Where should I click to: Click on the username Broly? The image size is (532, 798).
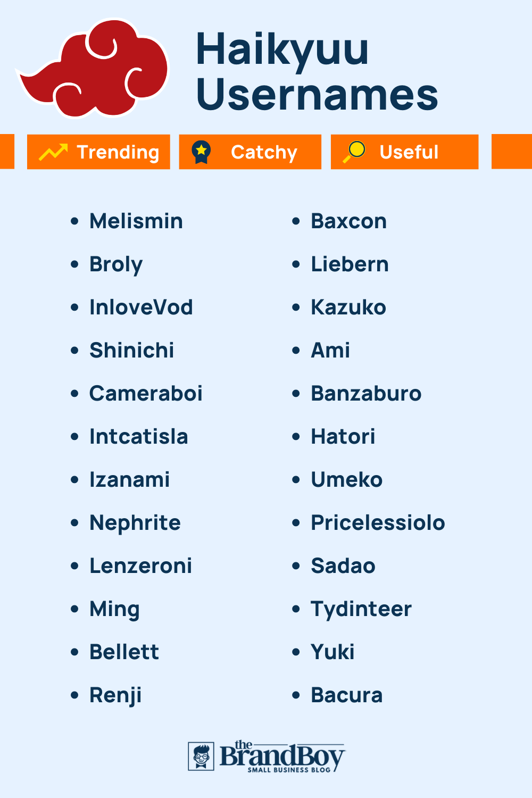pos(116,264)
